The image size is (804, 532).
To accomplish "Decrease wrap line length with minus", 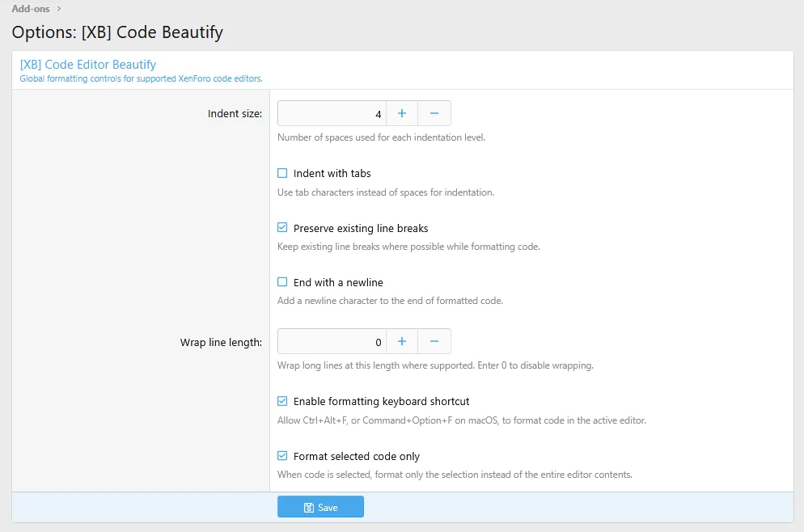I will click(x=434, y=341).
